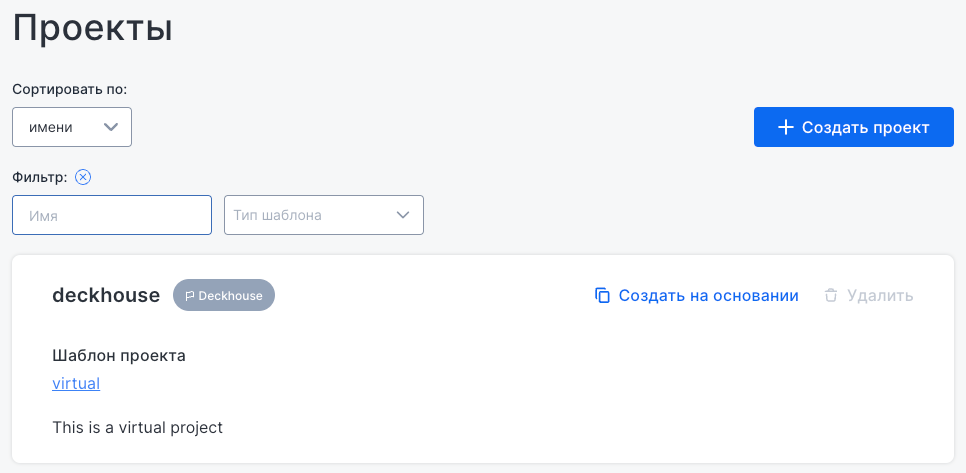Click the flag icon in the Deckhouse badge

pos(190,296)
